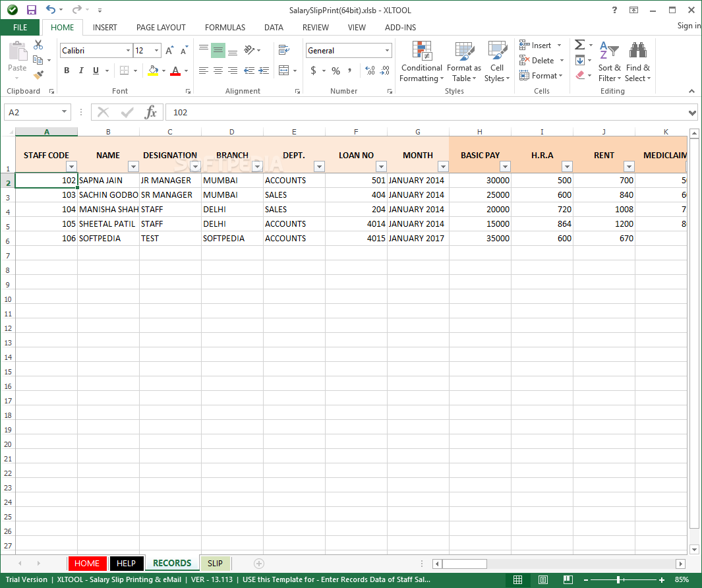The height and width of the screenshot is (588, 702).
Task: Apply Accounting Number Format dollar sign
Action: (x=313, y=71)
